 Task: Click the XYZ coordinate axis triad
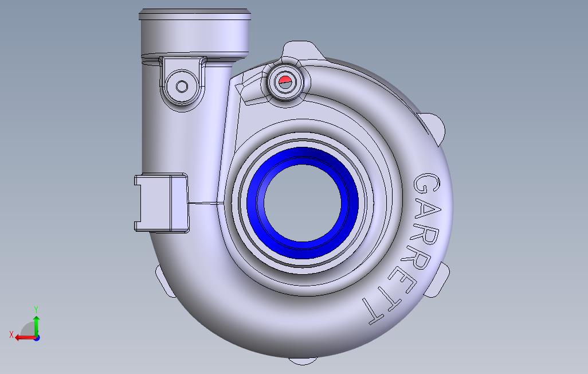point(25,325)
